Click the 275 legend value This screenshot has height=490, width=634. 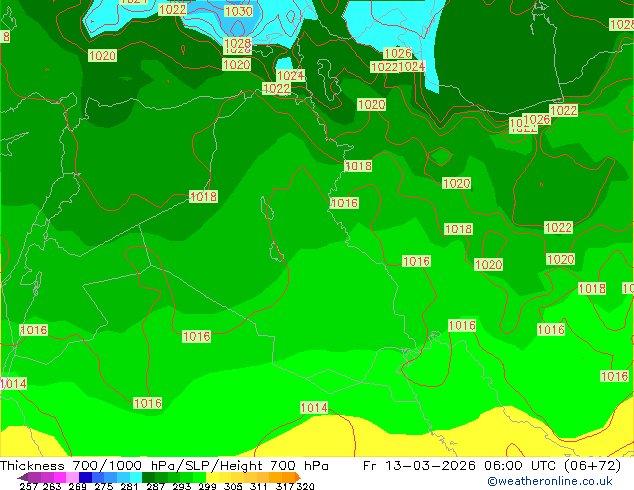103,486
